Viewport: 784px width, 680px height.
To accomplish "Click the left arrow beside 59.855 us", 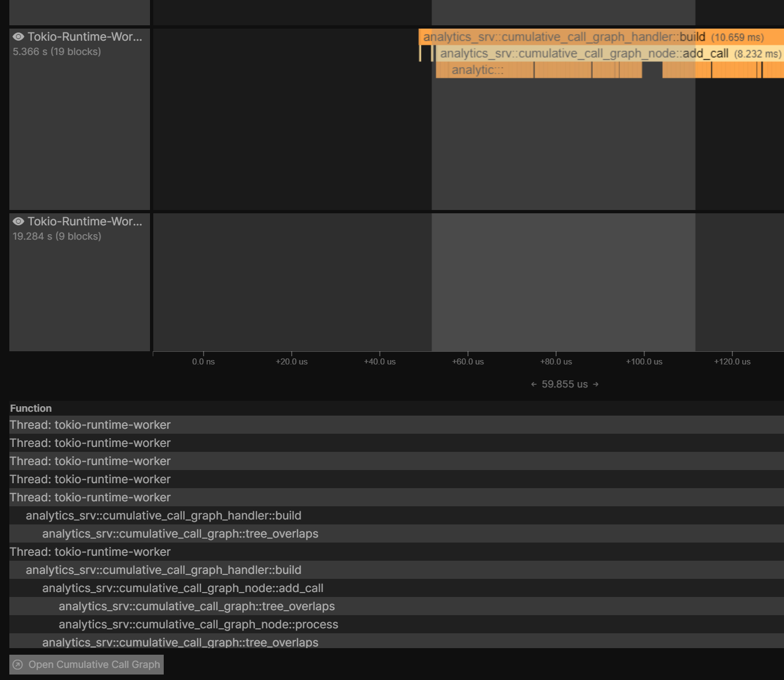I will click(x=533, y=384).
